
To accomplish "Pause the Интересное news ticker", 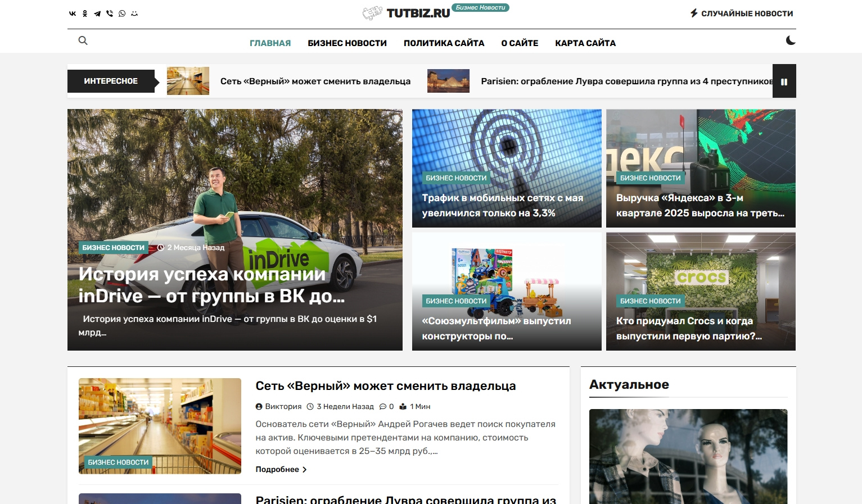I will click(784, 81).
